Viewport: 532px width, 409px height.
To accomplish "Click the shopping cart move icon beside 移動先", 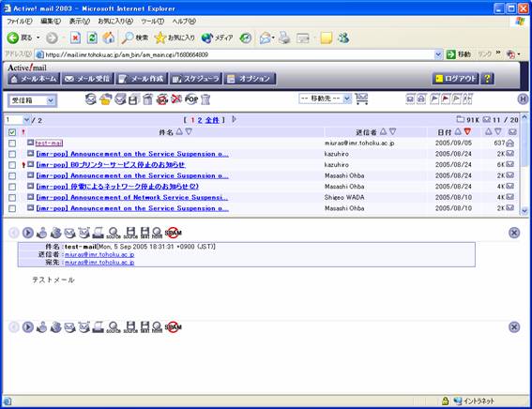I will coord(361,99).
